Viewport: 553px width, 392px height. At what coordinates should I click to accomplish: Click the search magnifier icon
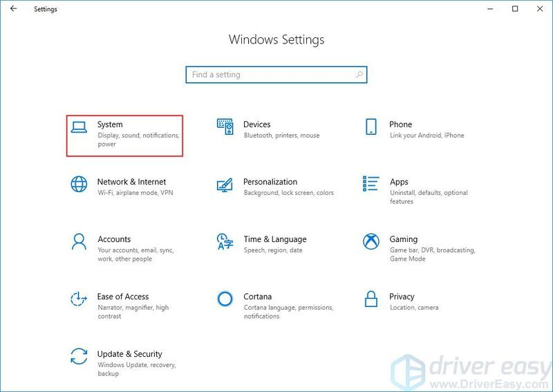(359, 75)
